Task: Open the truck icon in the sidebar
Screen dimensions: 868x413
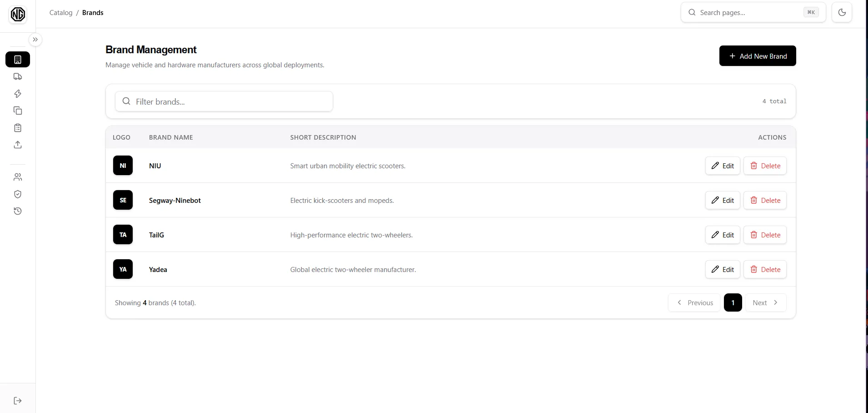Action: click(x=18, y=76)
